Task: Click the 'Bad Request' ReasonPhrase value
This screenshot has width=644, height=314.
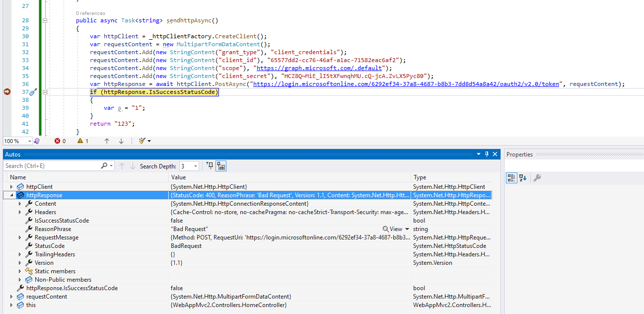Action: coord(189,229)
